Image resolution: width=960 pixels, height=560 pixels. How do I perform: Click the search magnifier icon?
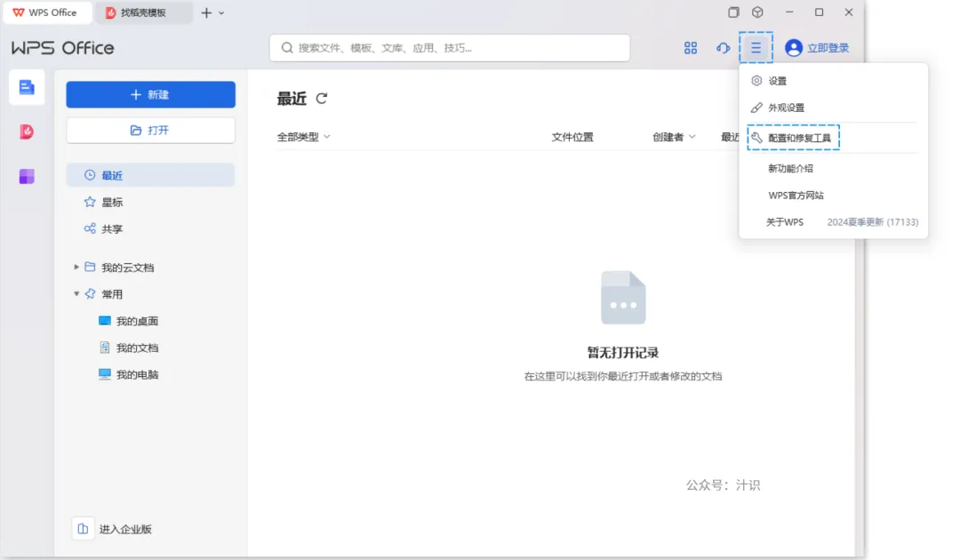coord(286,48)
